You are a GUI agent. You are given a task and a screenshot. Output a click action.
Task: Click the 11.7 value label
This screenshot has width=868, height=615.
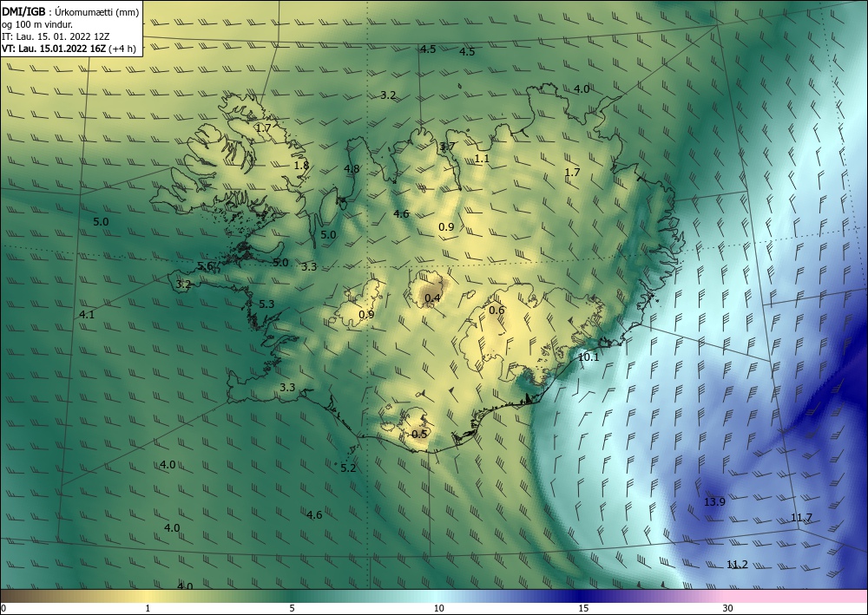click(x=801, y=518)
